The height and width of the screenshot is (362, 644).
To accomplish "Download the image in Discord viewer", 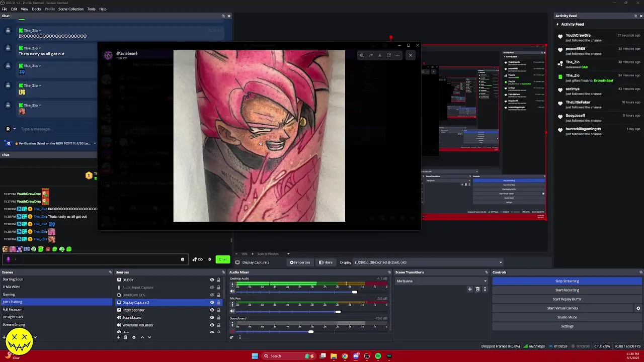I will tap(380, 55).
